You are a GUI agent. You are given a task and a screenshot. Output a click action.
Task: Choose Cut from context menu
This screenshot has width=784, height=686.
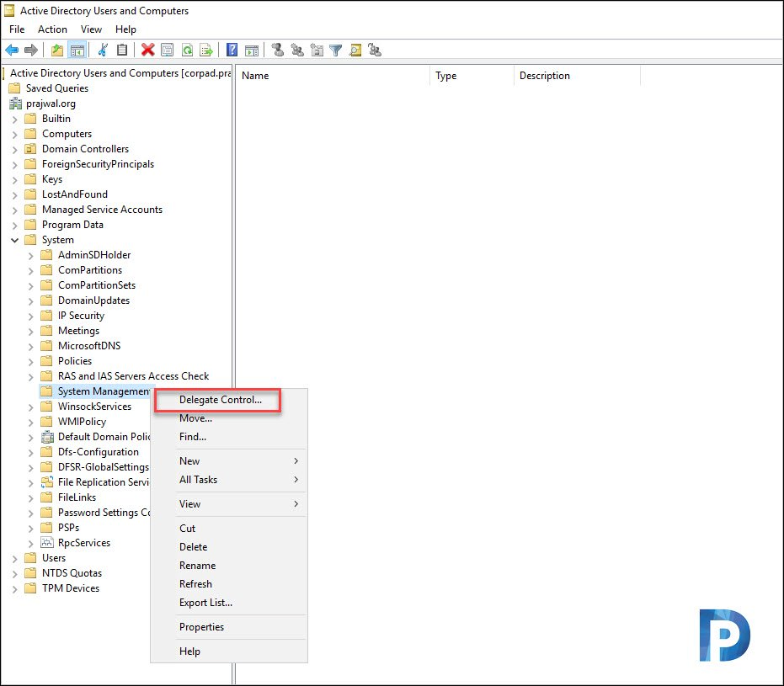tap(229, 529)
